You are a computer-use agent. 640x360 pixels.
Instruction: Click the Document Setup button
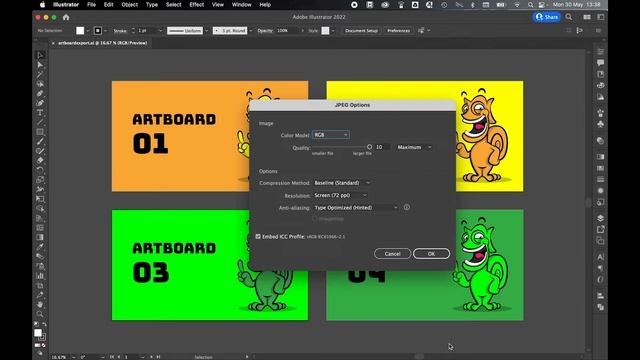pos(361,31)
